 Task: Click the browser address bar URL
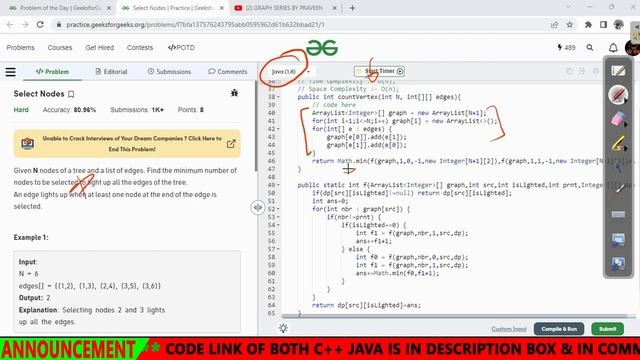tap(195, 24)
